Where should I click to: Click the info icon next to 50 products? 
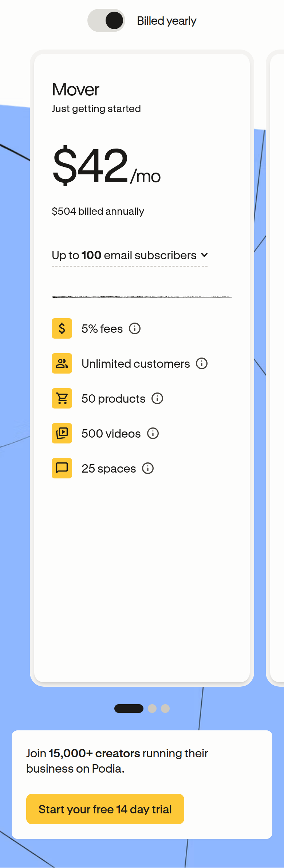click(x=157, y=398)
